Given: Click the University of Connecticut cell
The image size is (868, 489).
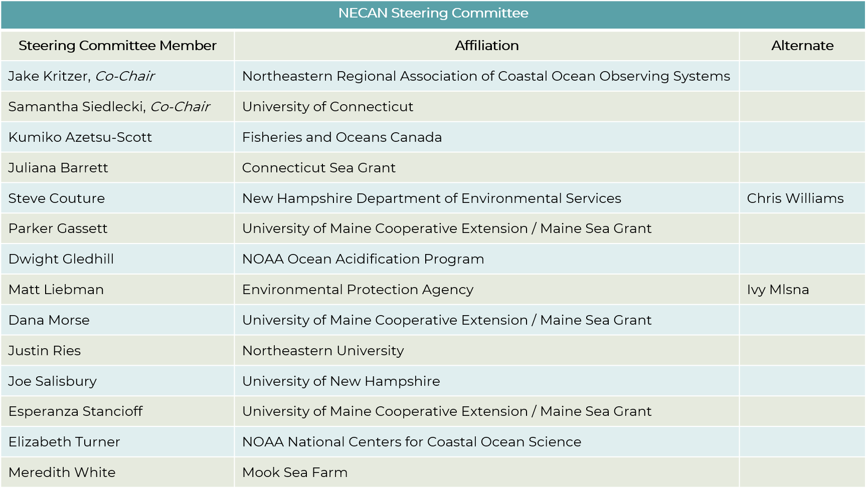Looking at the screenshot, I should (486, 107).
